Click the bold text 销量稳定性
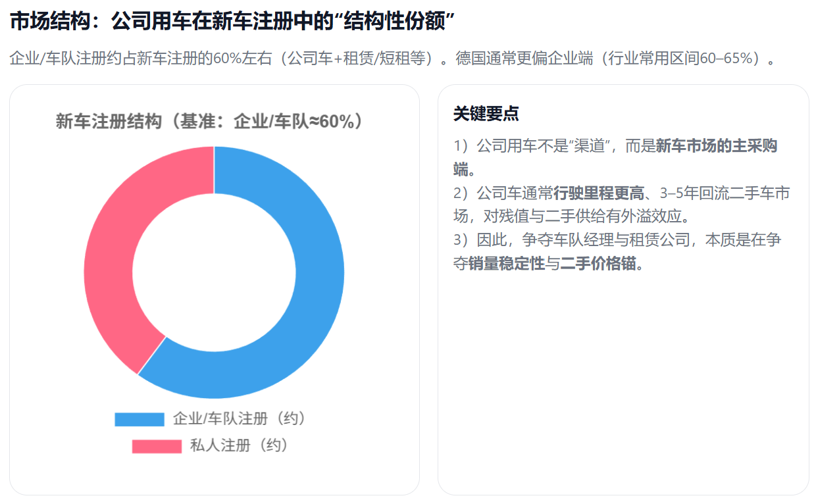Screen dimensions: 816x504 coord(507,264)
